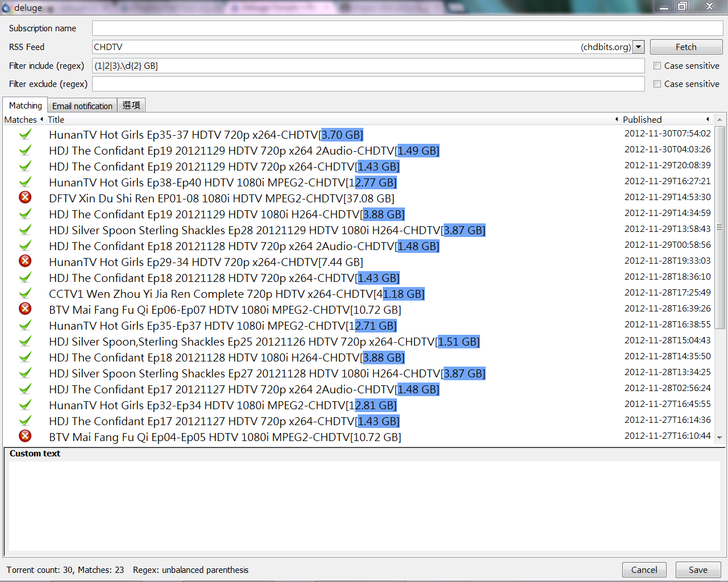
Task: Click green check for Hot Girls Ep32-Ep34 1080i row
Action: click(x=25, y=405)
